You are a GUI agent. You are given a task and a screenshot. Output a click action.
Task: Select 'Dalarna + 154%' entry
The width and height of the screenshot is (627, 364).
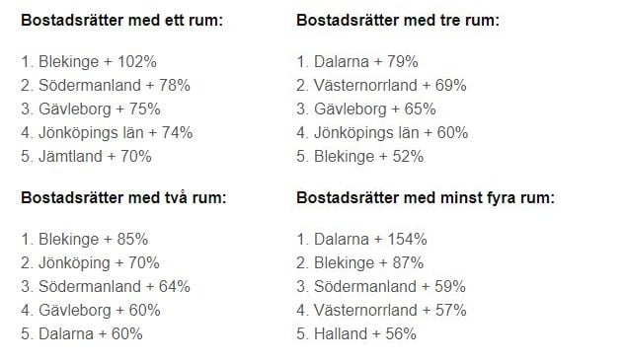(361, 240)
